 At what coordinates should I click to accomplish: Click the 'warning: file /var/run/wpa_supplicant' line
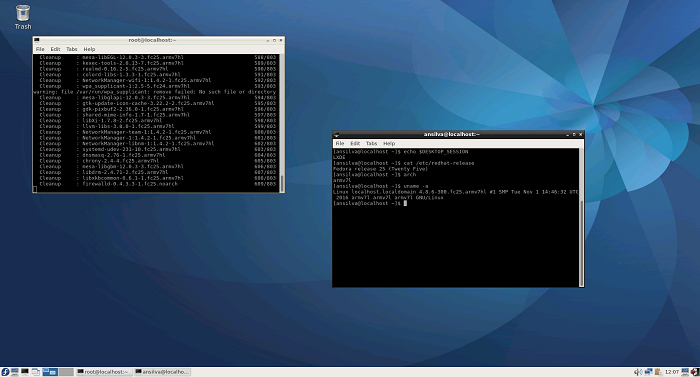(x=154, y=92)
